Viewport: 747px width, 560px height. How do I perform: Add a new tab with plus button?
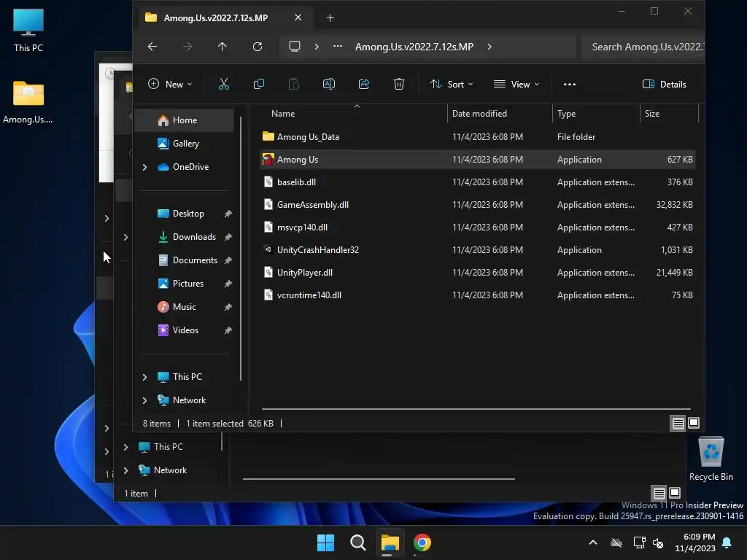(x=330, y=18)
